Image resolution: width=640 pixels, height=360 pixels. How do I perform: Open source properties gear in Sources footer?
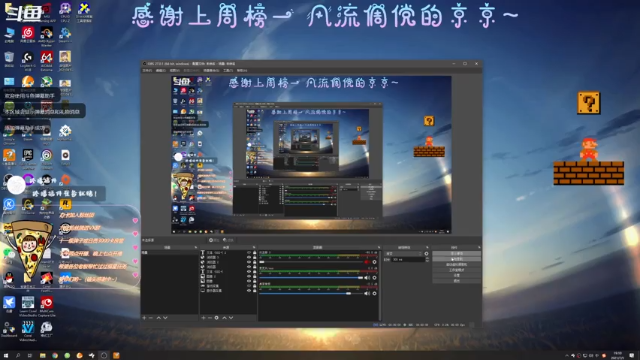point(217,318)
